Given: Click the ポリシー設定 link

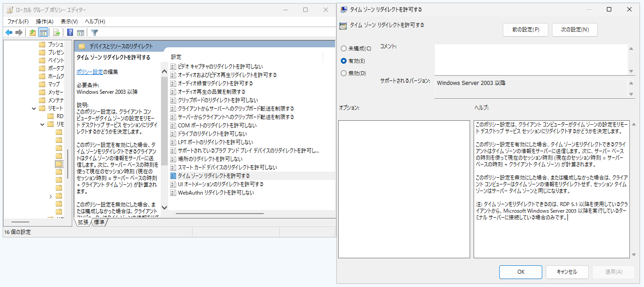Looking at the screenshot, I should pos(89,72).
